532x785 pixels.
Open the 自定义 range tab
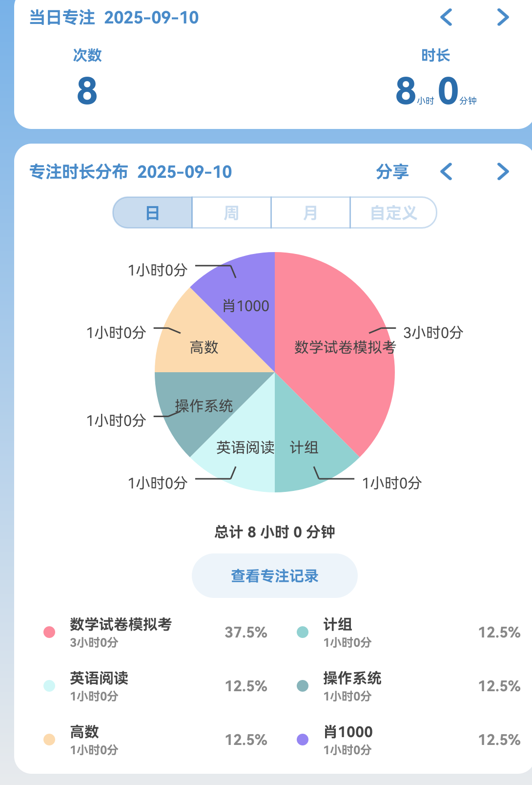coord(393,213)
